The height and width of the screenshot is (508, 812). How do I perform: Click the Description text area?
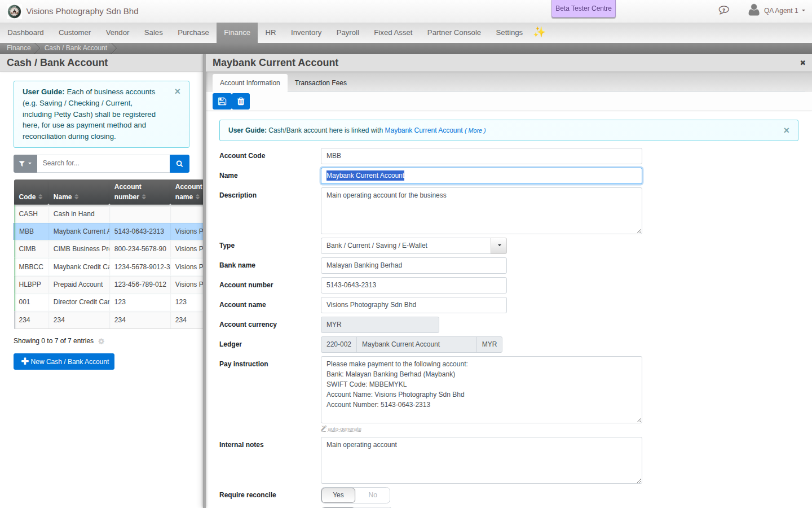(x=482, y=211)
